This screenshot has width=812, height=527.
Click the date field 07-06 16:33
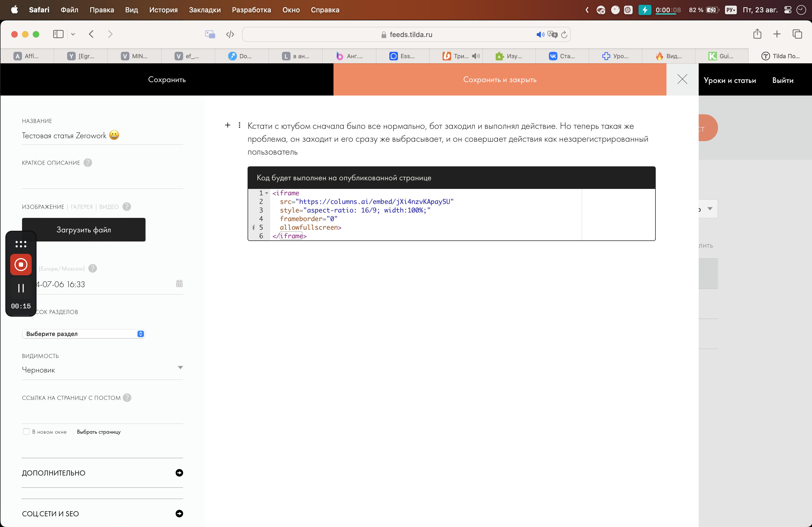tap(102, 284)
